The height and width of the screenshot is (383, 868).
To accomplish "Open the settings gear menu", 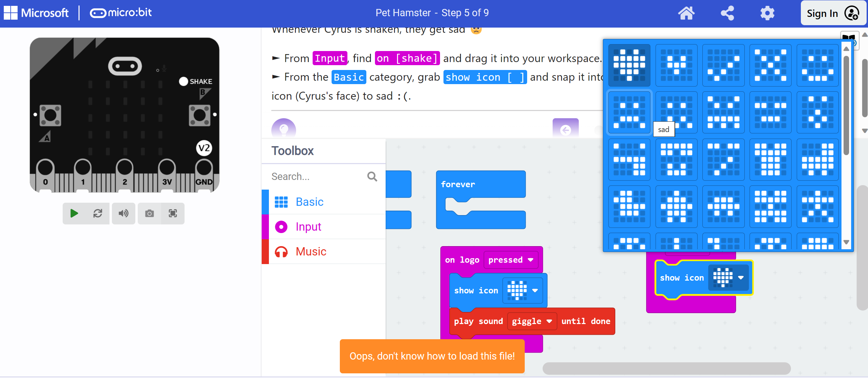I will click(x=767, y=13).
